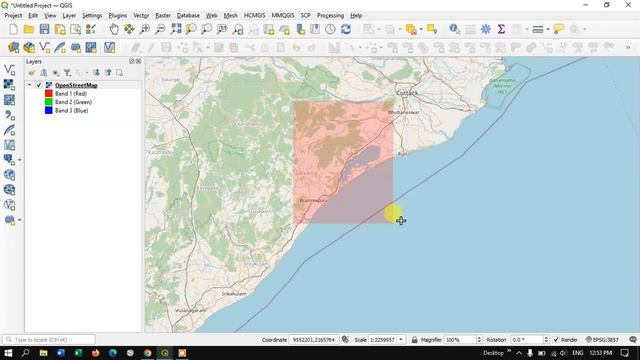This screenshot has width=640, height=360.
Task: Open the HCMGIS menu
Action: point(254,16)
